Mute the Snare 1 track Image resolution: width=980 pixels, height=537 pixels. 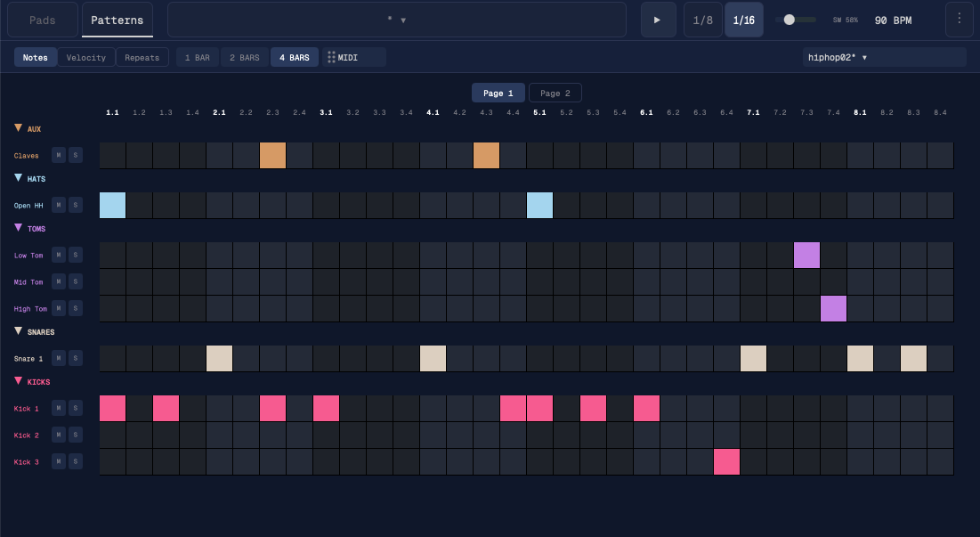59,358
